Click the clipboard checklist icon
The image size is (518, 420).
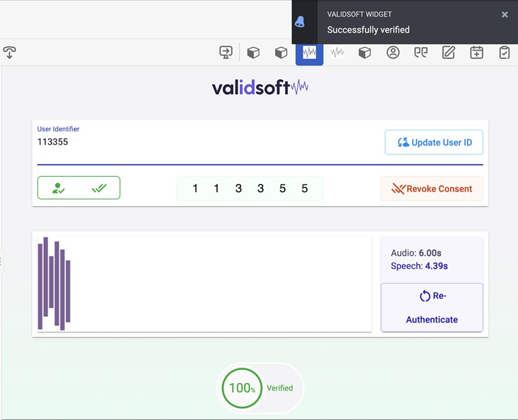tap(504, 52)
